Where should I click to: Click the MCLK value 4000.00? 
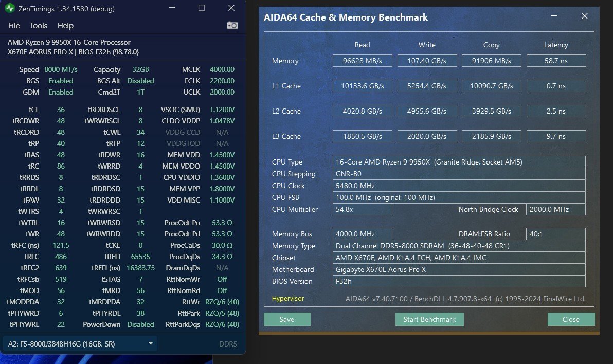click(x=222, y=69)
